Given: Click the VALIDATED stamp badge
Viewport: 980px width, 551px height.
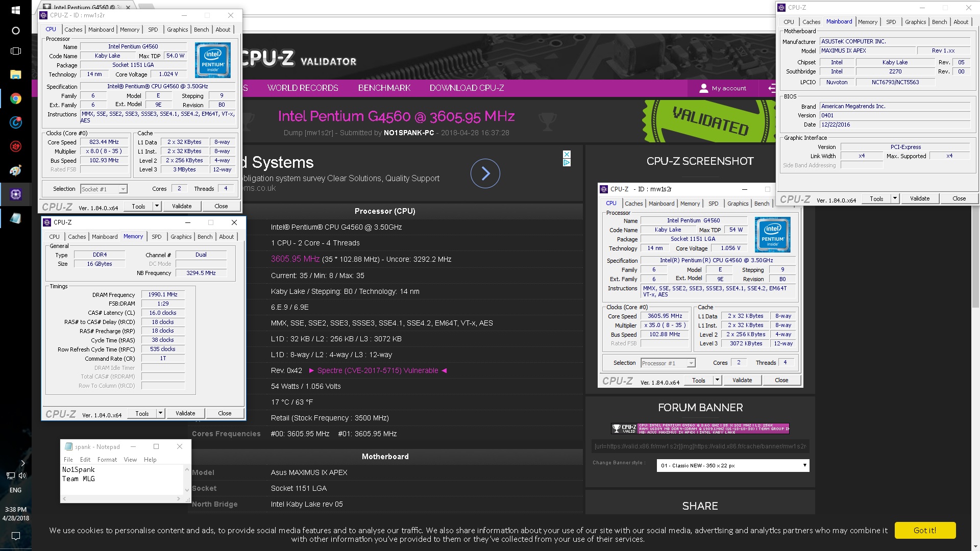Looking at the screenshot, I should 709,121.
